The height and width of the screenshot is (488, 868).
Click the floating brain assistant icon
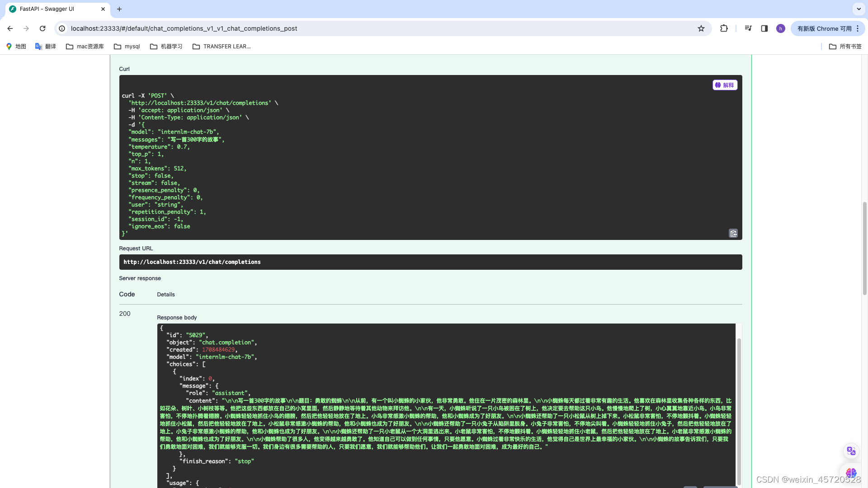[x=851, y=473]
